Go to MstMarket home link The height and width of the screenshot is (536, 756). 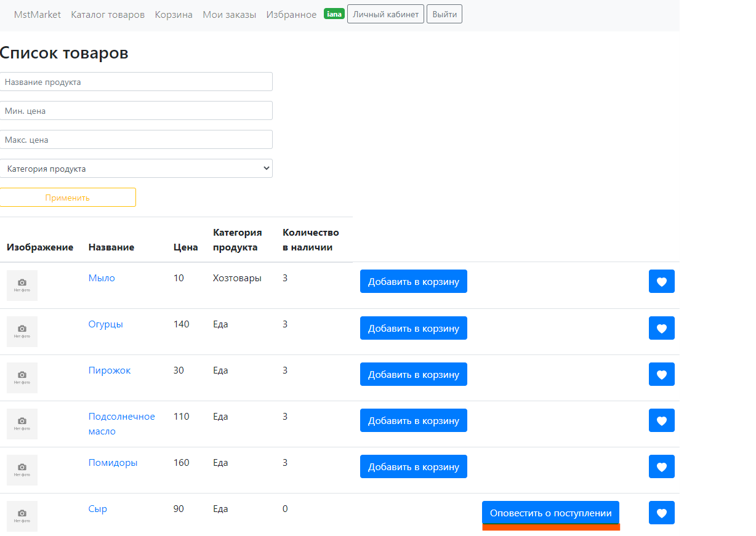coord(38,14)
